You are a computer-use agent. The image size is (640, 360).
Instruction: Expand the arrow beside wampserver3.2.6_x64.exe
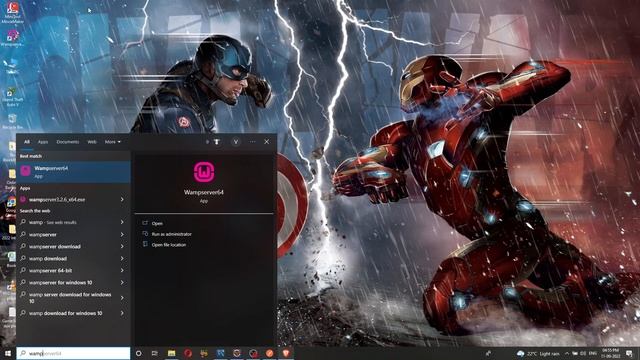(122, 200)
